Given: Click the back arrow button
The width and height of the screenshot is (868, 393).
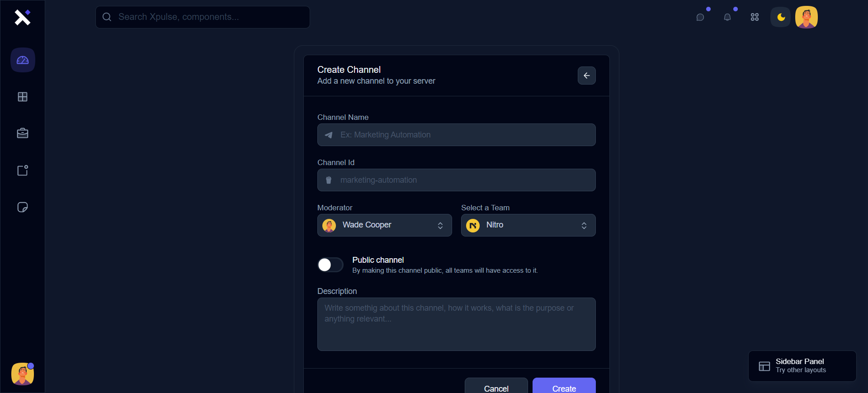Looking at the screenshot, I should coord(586,76).
